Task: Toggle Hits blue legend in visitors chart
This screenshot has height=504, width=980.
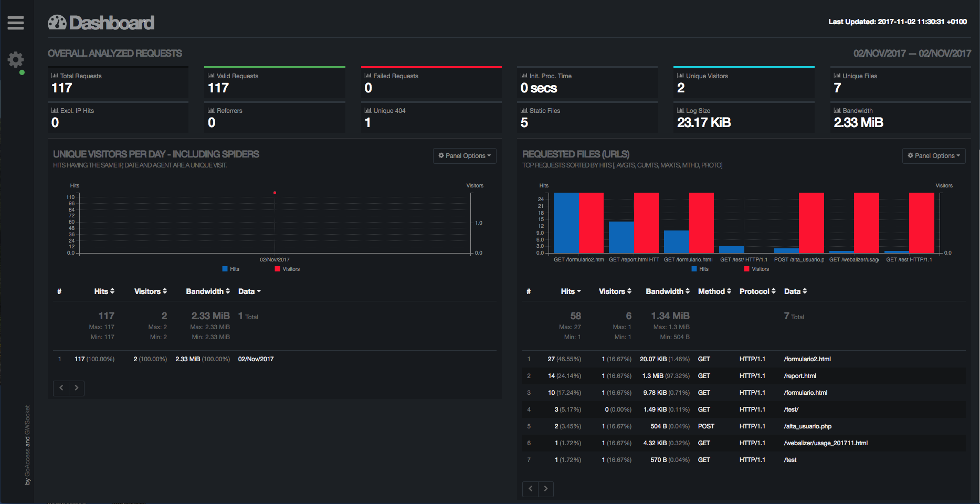Action: point(230,269)
